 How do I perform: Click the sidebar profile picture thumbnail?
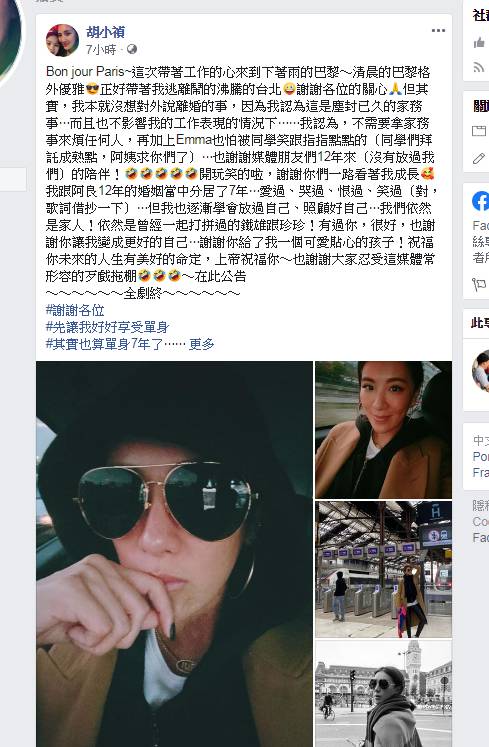pos(480,371)
